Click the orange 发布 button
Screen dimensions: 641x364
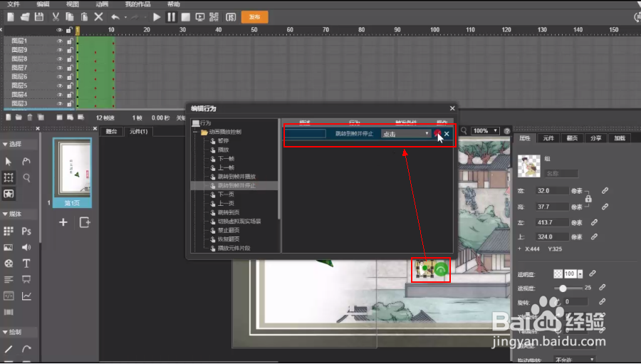coord(254,17)
